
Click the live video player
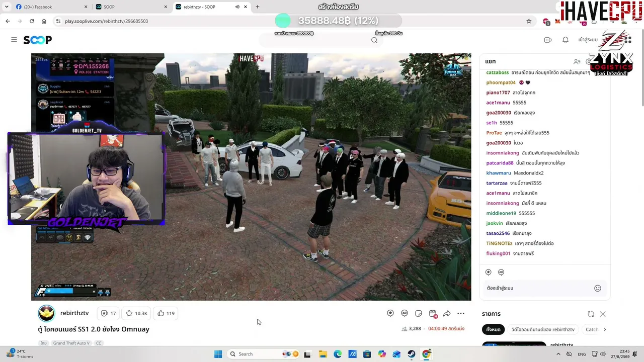pyautogui.click(x=251, y=177)
